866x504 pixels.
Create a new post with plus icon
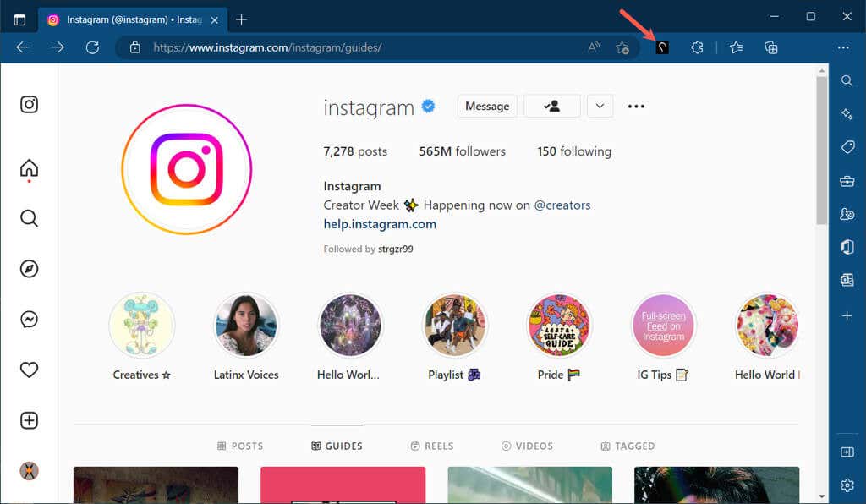point(30,420)
